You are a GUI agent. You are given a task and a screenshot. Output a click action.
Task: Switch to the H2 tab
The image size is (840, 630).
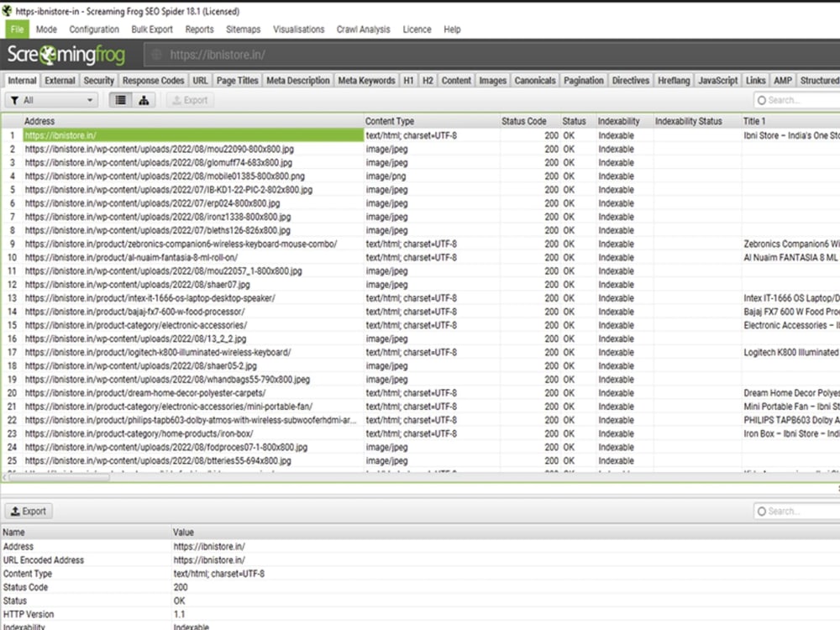click(428, 81)
